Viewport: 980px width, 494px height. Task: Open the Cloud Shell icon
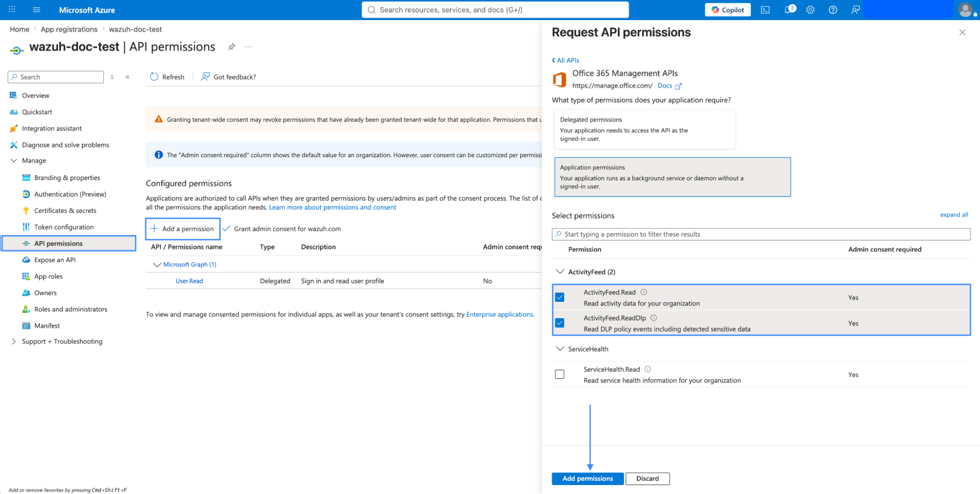coord(765,10)
